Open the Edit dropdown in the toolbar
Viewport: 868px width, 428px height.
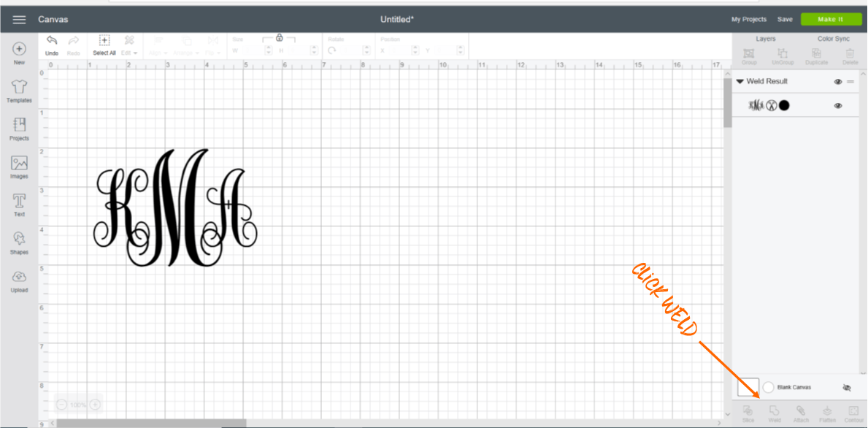[128, 52]
